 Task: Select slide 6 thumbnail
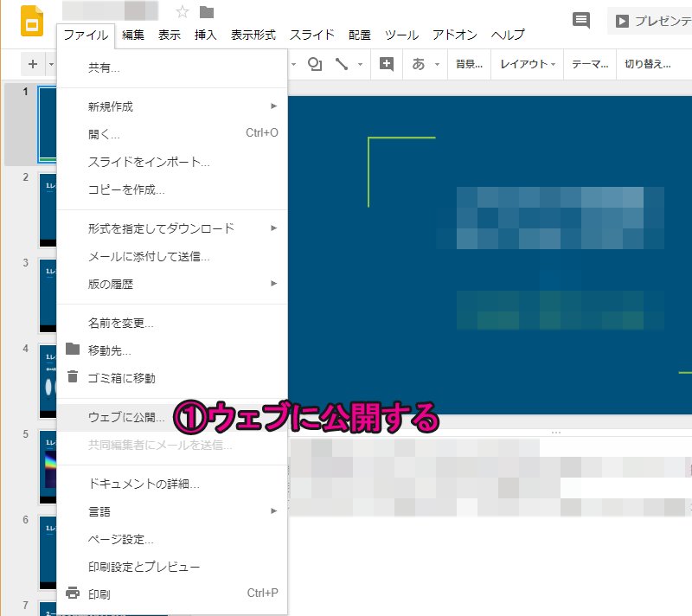[x=48, y=553]
